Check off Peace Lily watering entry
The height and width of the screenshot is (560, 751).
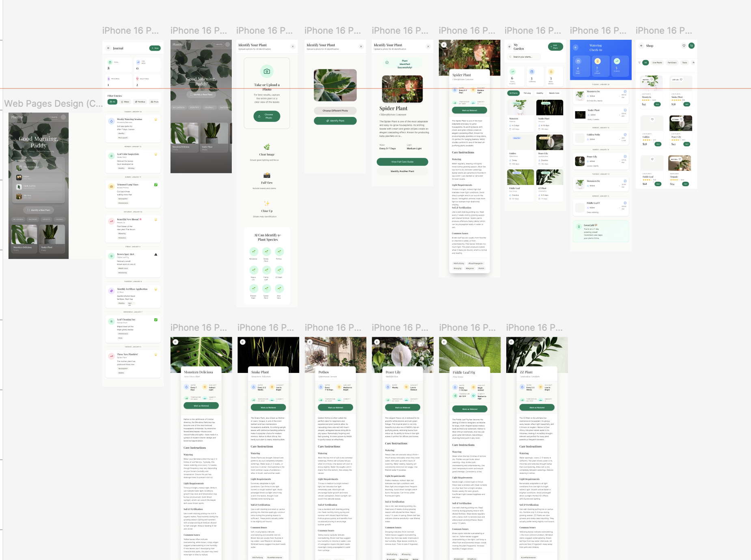point(625,157)
